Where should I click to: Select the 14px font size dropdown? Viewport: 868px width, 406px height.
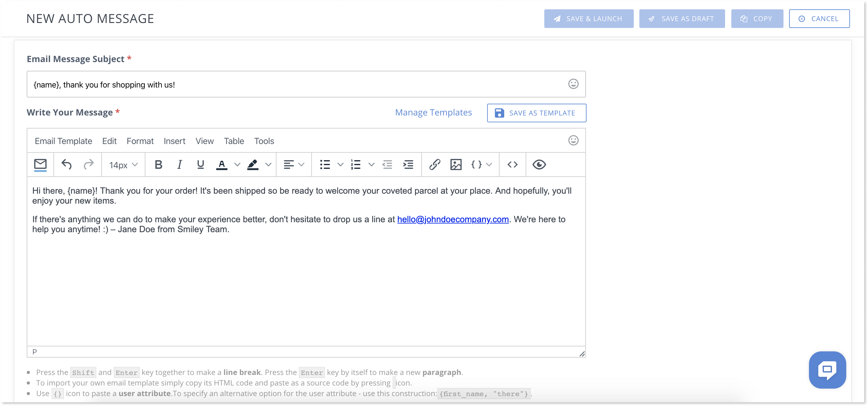point(122,164)
